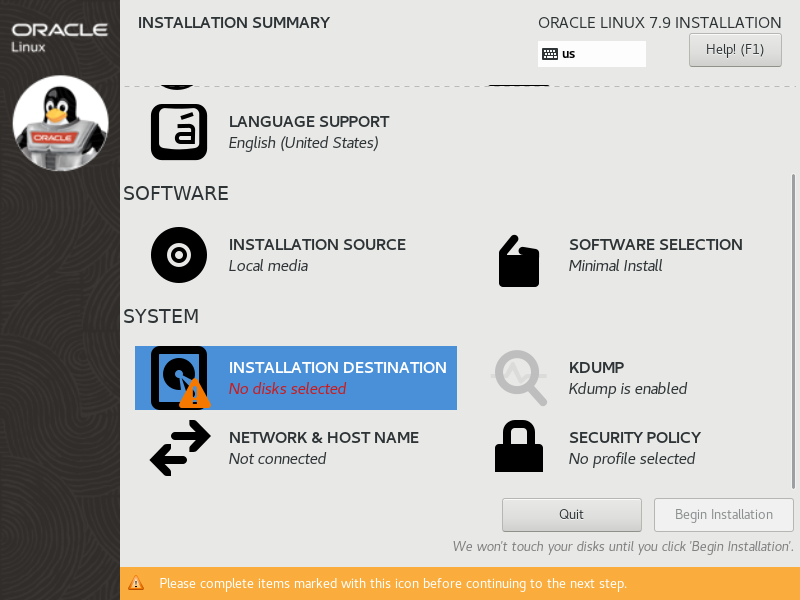The width and height of the screenshot is (800, 600).
Task: Open Language Support keyboard-letter icon
Action: click(x=179, y=132)
